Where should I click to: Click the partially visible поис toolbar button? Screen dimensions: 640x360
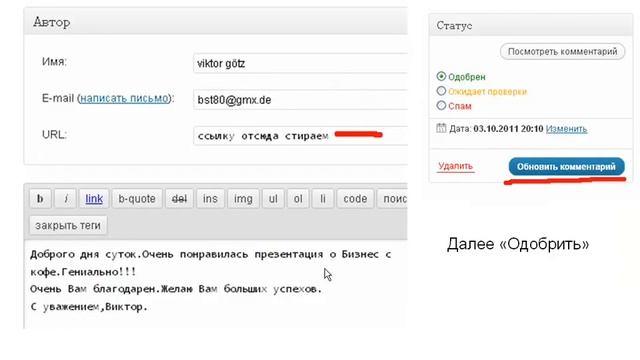point(392,199)
